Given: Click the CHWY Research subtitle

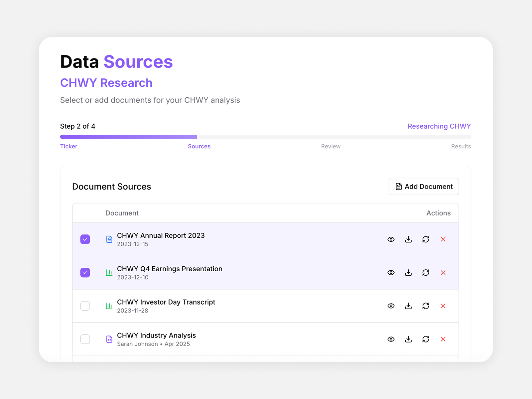Looking at the screenshot, I should click(x=106, y=83).
